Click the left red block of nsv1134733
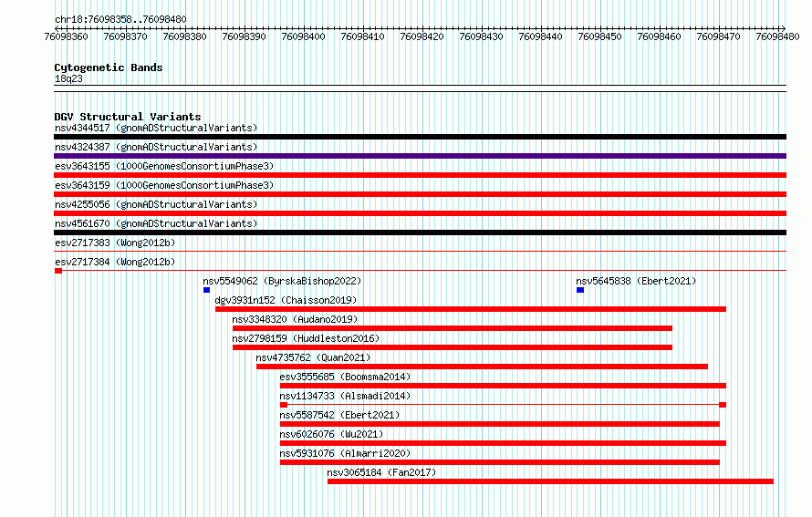This screenshot has width=812, height=517. click(x=283, y=405)
